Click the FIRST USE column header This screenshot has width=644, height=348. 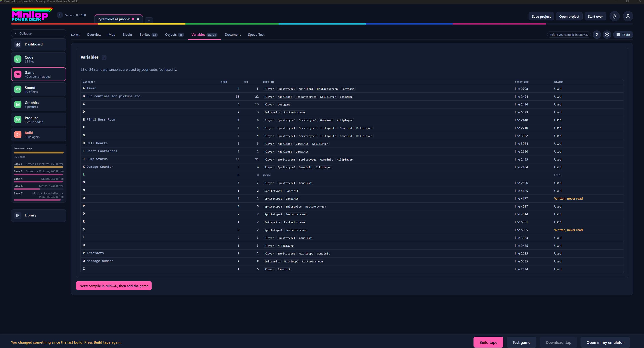click(x=521, y=82)
